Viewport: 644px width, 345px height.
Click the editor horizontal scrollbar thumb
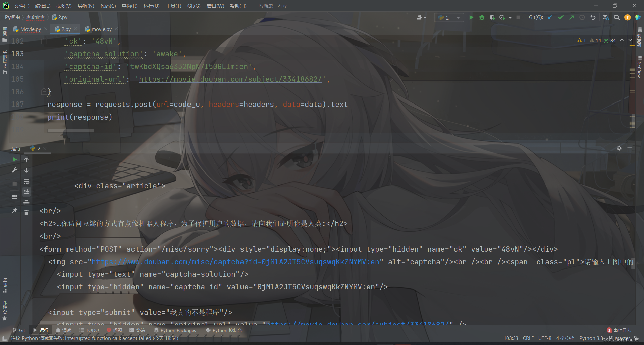click(70, 130)
